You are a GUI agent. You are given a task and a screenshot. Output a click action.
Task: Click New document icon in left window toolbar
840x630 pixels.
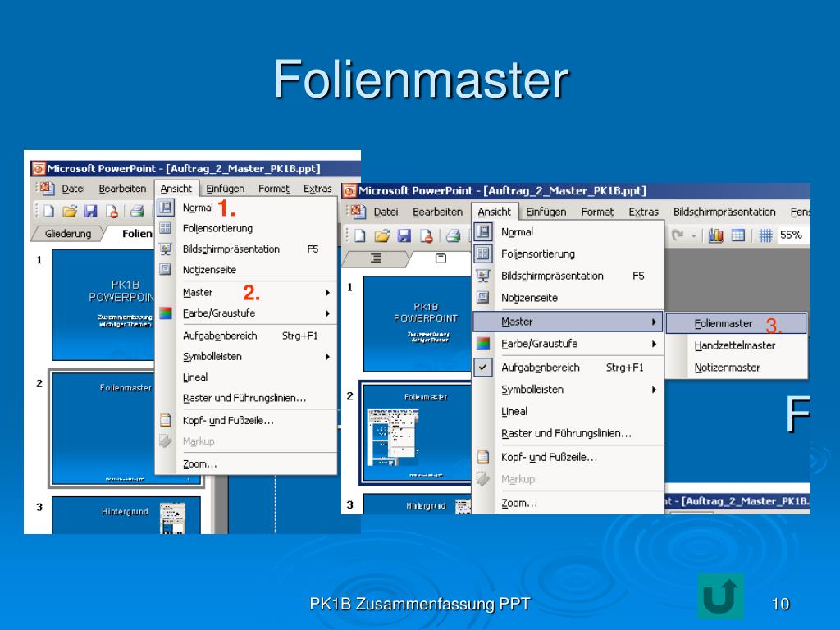click(48, 211)
